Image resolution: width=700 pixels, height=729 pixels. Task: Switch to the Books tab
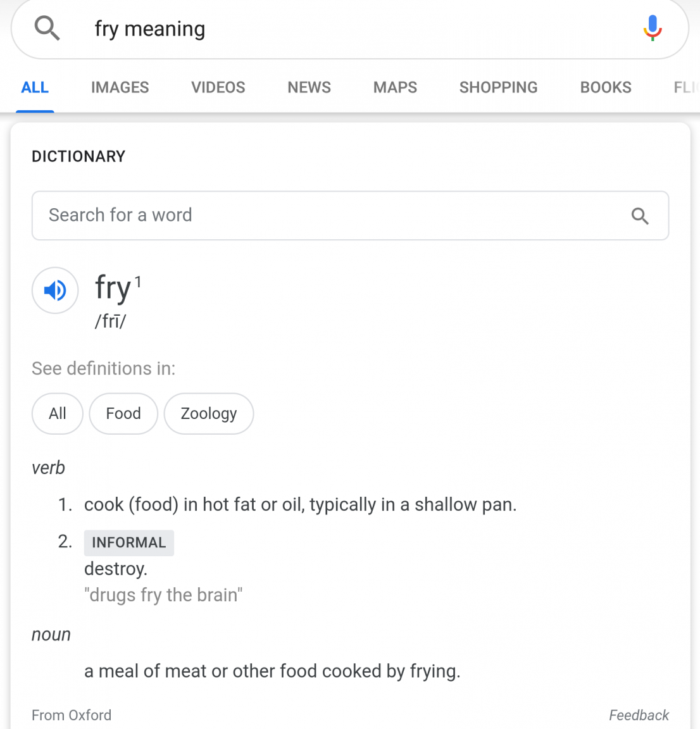click(605, 87)
